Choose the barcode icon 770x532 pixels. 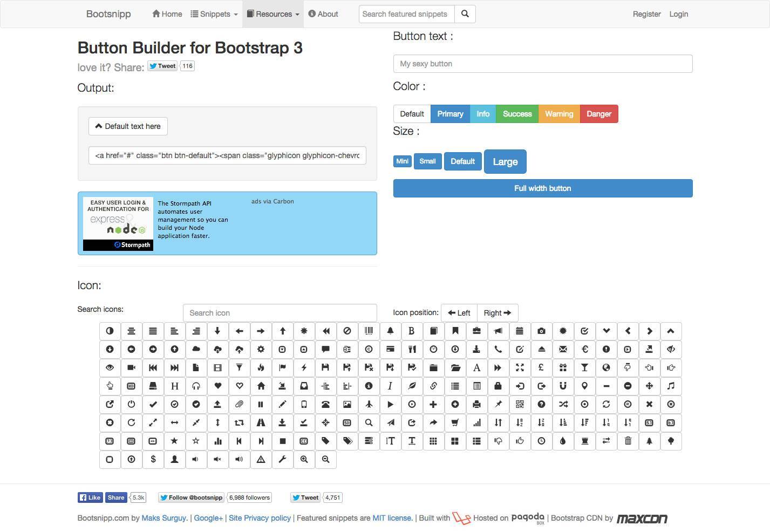point(369,331)
